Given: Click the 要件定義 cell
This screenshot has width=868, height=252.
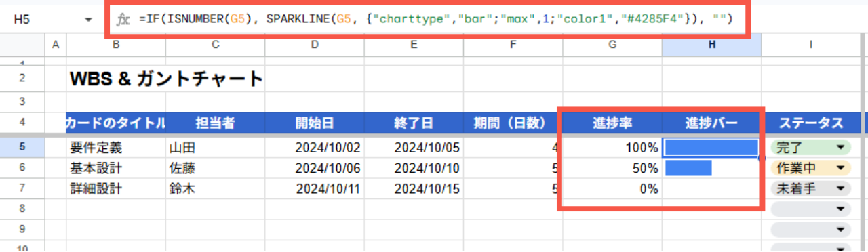Looking at the screenshot, I should [x=116, y=147].
